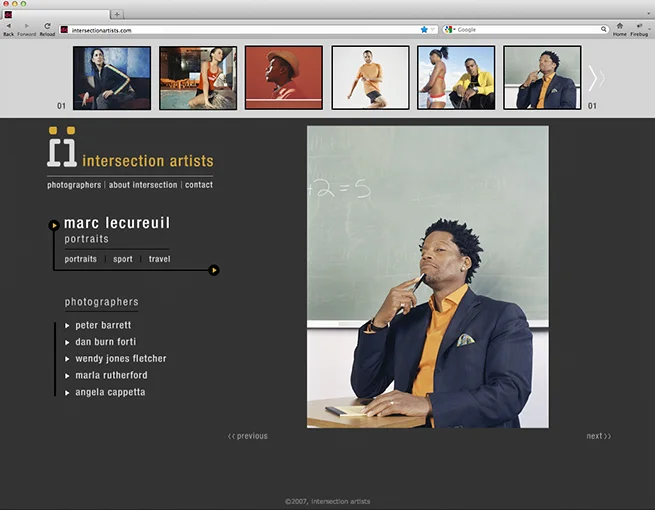This screenshot has height=510, width=655.
Task: Bookmark page with the blue star
Action: [x=424, y=30]
